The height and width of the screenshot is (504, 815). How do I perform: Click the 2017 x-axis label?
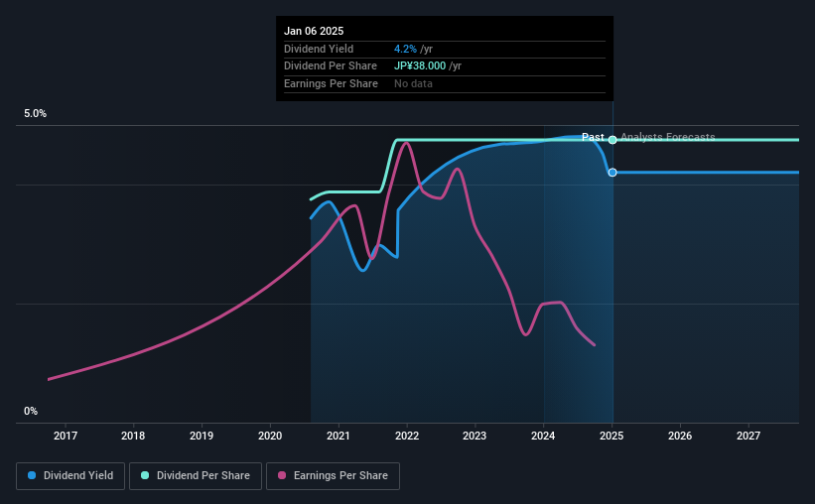click(66, 436)
